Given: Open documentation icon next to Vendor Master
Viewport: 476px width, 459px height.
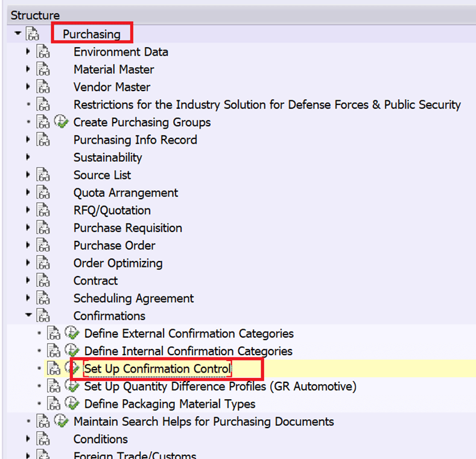Looking at the screenshot, I should click(43, 87).
